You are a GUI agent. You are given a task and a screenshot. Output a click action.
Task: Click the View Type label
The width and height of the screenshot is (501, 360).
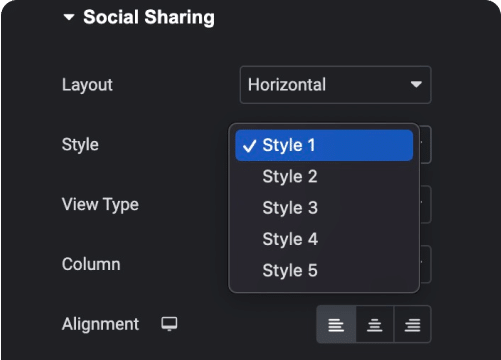(x=100, y=204)
